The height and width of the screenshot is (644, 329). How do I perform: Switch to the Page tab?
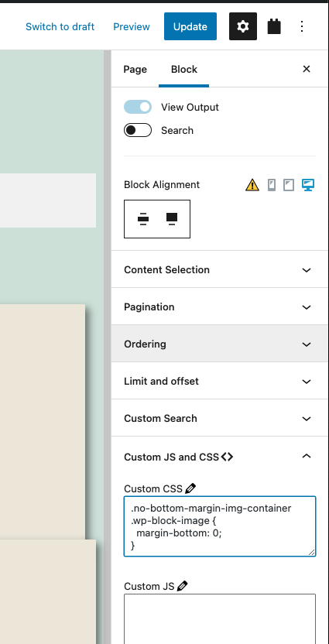pos(135,70)
